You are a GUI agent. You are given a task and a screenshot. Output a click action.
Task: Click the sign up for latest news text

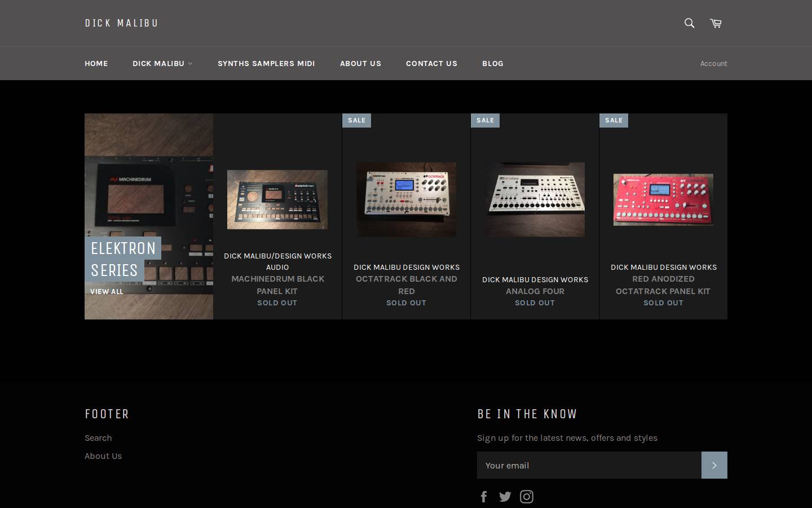click(x=567, y=437)
